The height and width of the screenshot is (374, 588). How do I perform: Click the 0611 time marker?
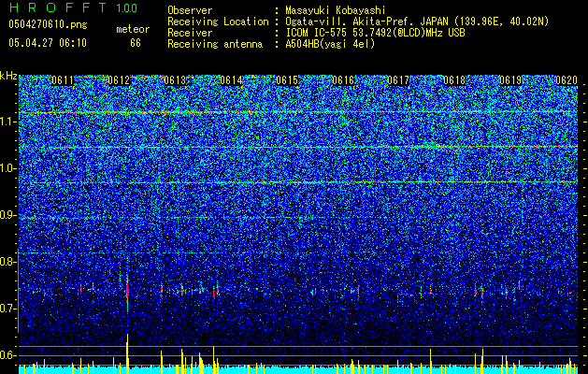(x=63, y=80)
